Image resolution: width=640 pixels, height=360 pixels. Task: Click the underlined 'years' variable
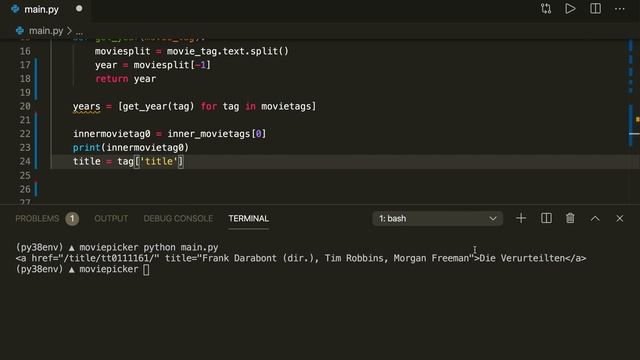(87, 107)
